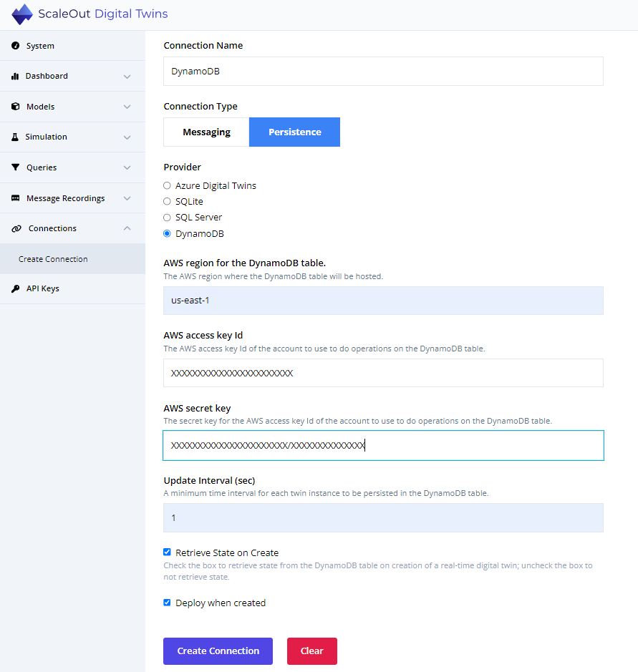This screenshot has height=672, width=638.
Task: Expand the Models menu chevron
Action: 127,107
